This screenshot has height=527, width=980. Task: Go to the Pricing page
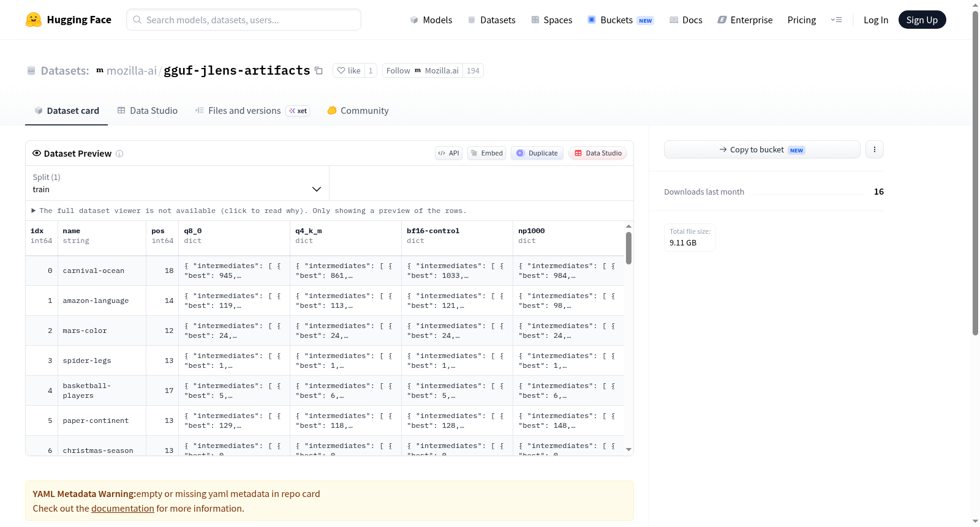[x=802, y=20]
